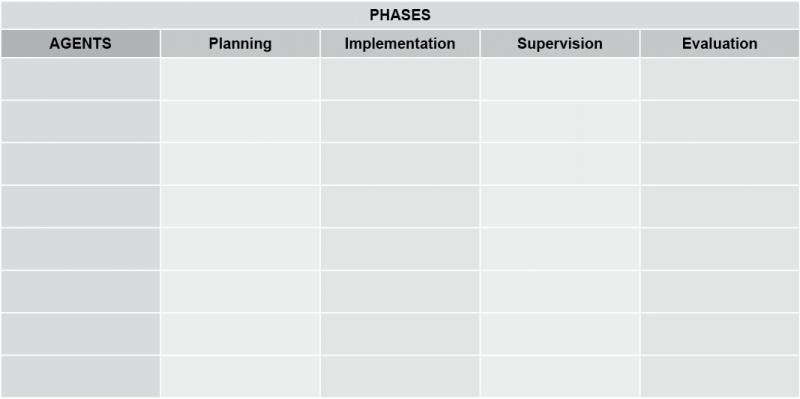The height and width of the screenshot is (399, 800).
Task: Click the first empty cell under Supervision
Action: tap(560, 79)
